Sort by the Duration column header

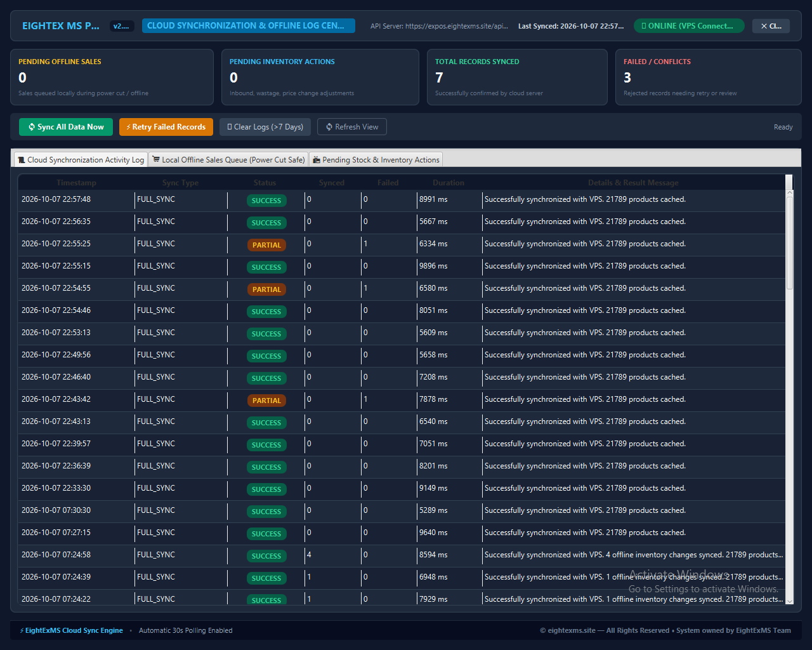tap(449, 183)
